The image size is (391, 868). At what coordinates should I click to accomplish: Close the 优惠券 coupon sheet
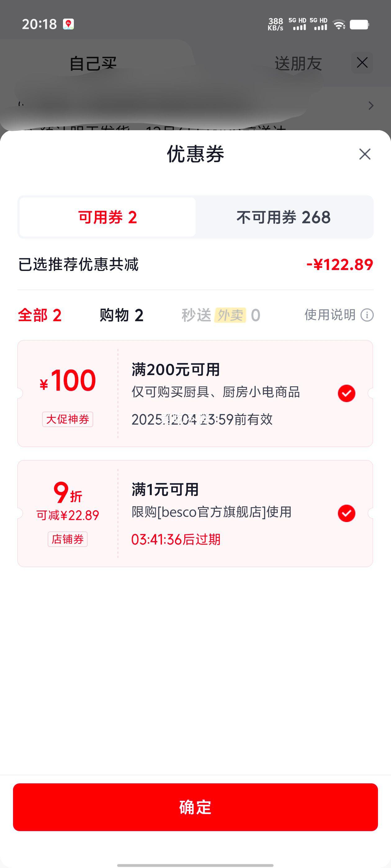[365, 154]
